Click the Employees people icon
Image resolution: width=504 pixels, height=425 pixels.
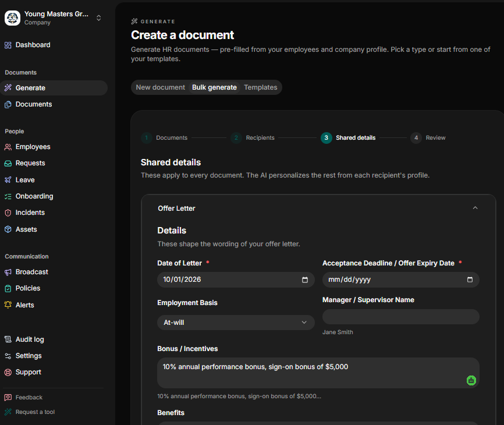[8, 147]
